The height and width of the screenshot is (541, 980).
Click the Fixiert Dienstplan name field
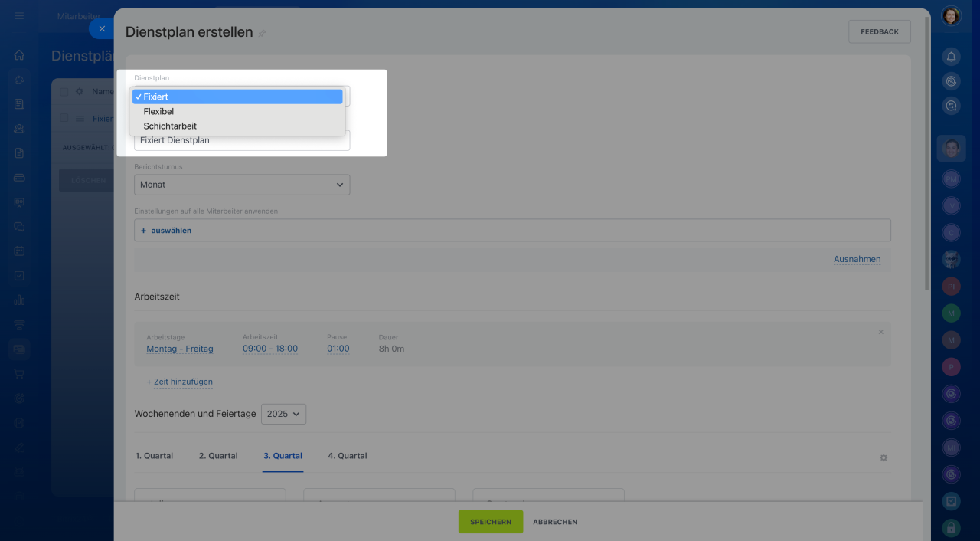(x=242, y=141)
